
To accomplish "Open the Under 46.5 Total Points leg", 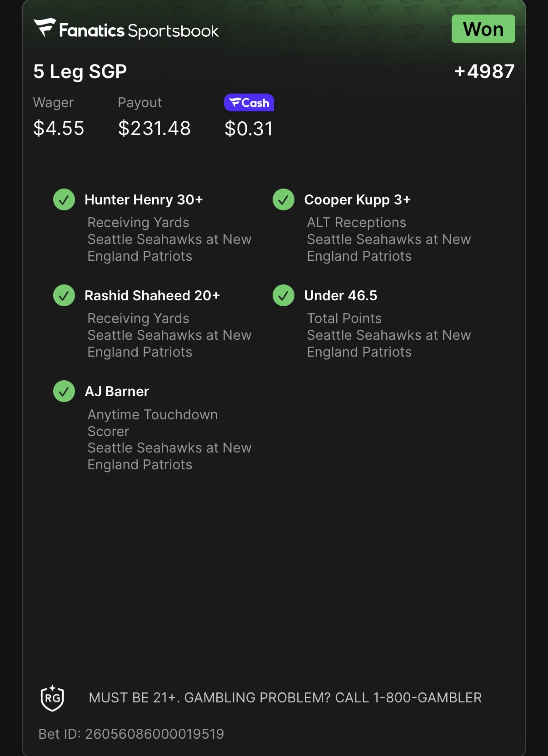I will (x=340, y=295).
